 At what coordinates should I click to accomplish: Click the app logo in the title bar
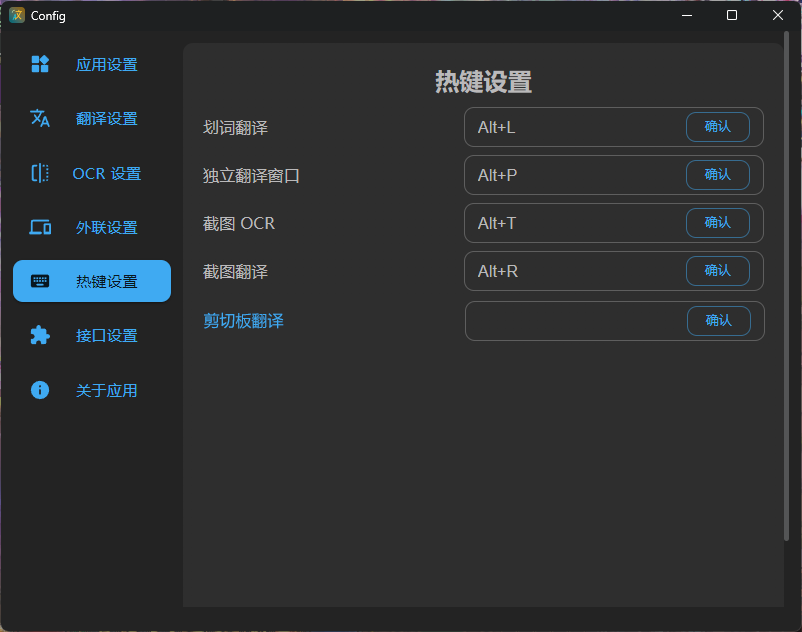tap(15, 15)
